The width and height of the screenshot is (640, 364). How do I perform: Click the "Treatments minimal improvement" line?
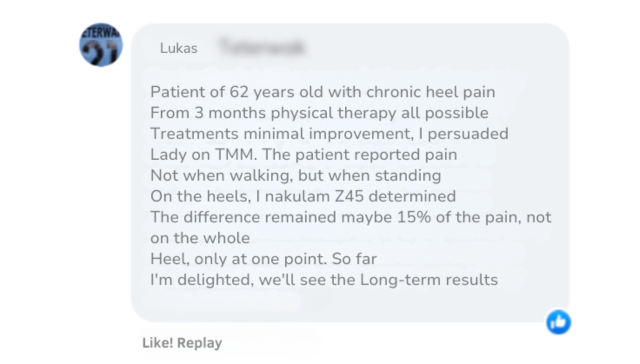tap(329, 133)
